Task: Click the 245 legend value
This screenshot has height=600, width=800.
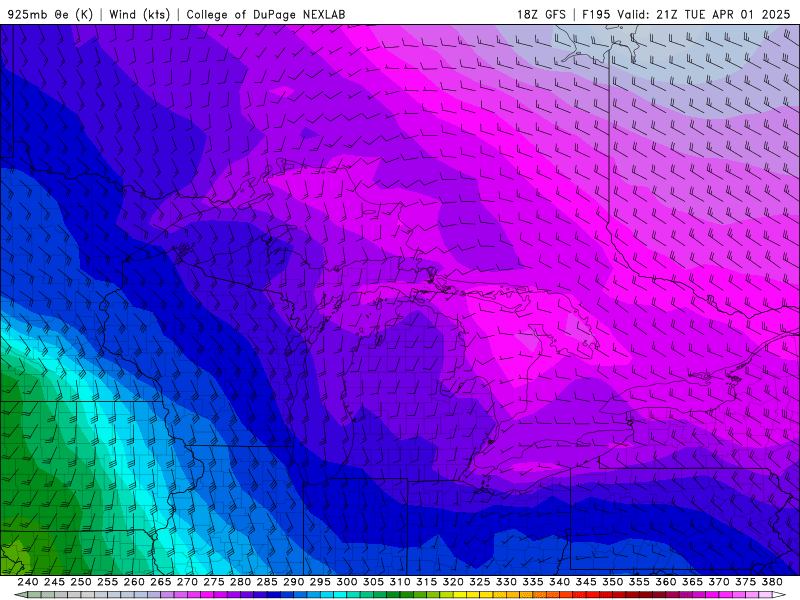Action: coord(54,582)
